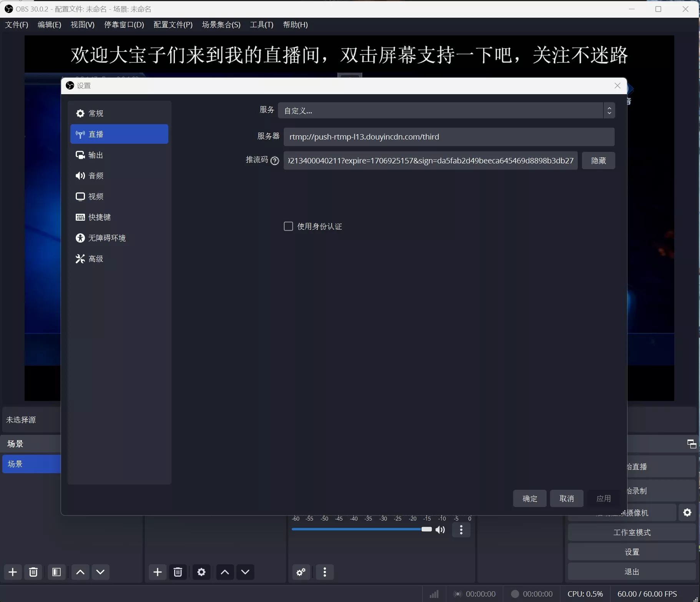Click the audio mixer volume slider
700x602 pixels.
[361, 529]
